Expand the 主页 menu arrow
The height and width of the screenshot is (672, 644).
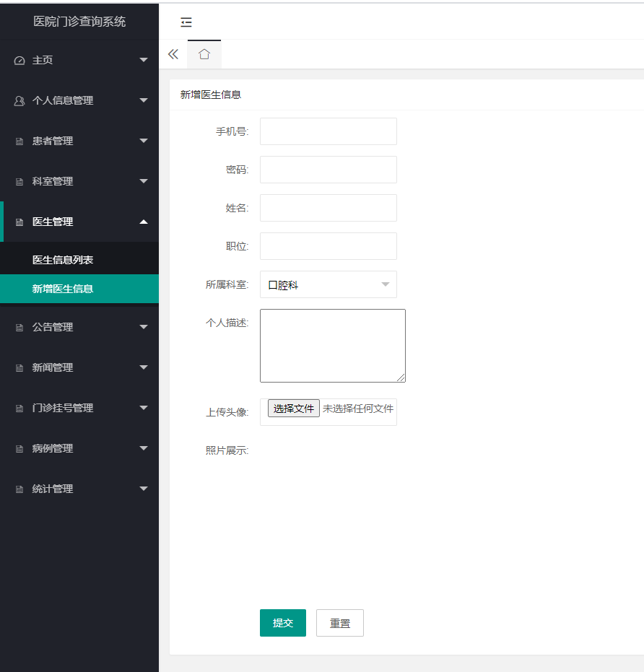coord(144,60)
